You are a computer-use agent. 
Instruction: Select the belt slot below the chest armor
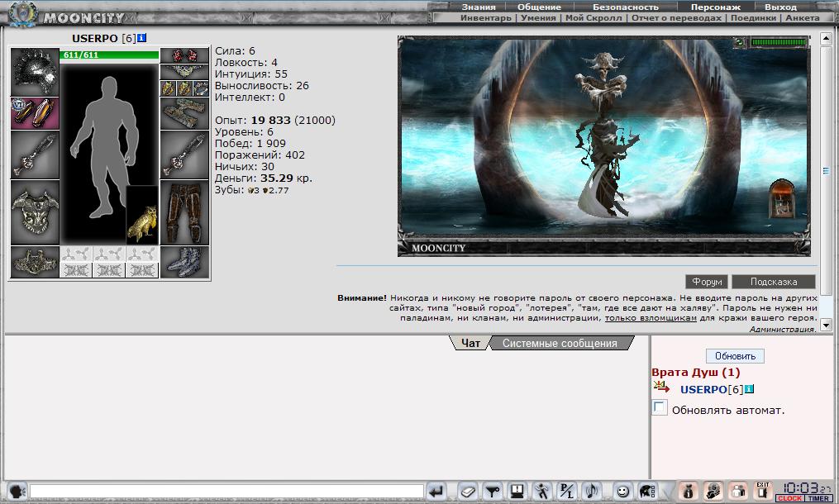pyautogui.click(x=35, y=262)
